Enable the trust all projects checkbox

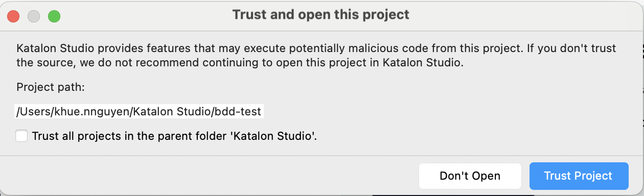[x=21, y=136]
